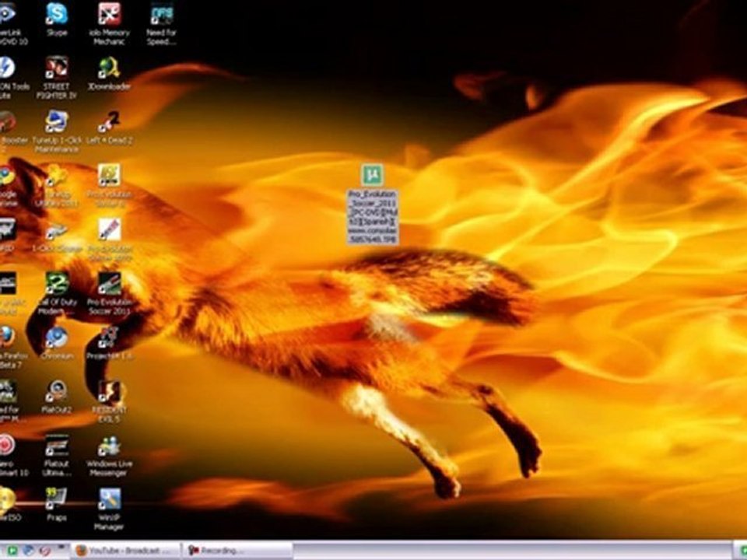747x560 pixels.
Task: Select the FlatOut2 desktop icon
Action: pyautogui.click(x=57, y=397)
